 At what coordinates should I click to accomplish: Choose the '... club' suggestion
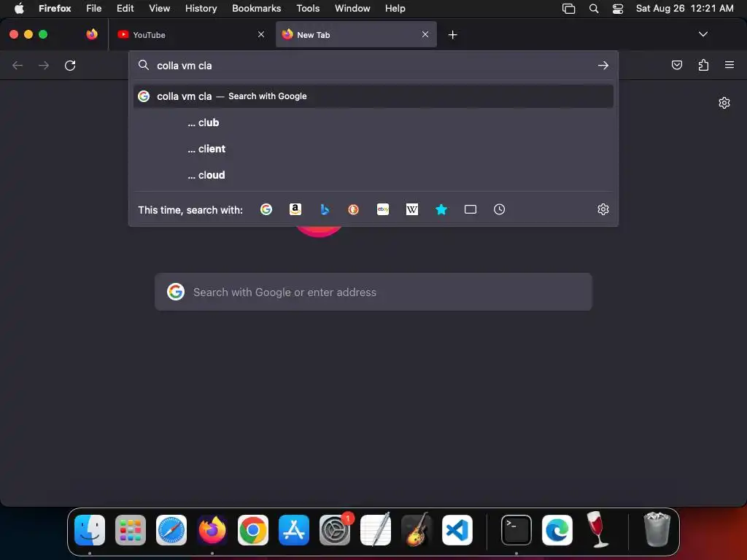click(x=373, y=122)
